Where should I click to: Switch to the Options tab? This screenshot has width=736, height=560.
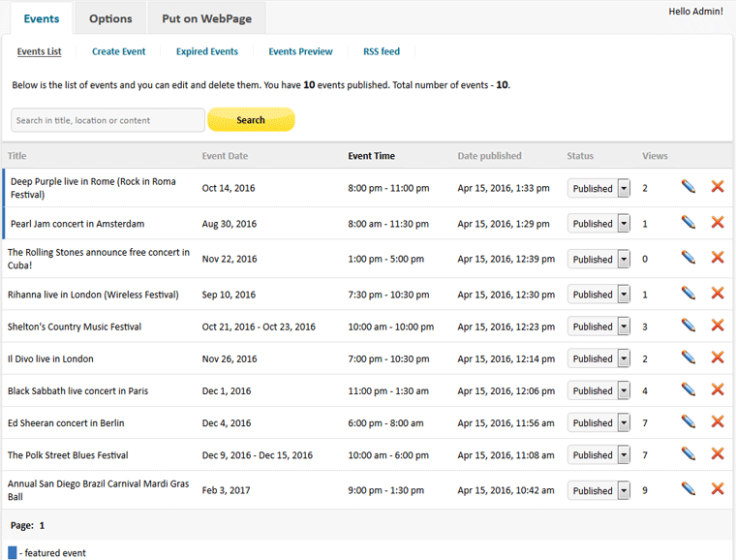tap(110, 18)
